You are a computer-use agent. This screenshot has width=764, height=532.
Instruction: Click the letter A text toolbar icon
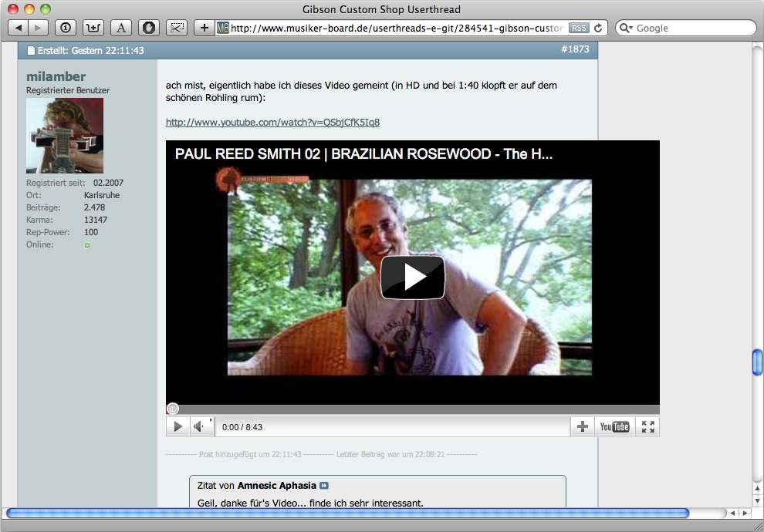pyautogui.click(x=121, y=28)
